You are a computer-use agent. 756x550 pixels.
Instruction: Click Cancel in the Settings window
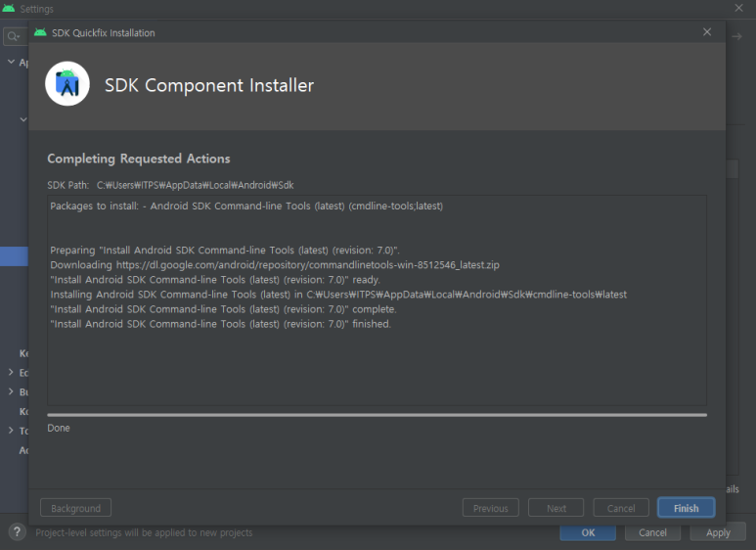652,532
